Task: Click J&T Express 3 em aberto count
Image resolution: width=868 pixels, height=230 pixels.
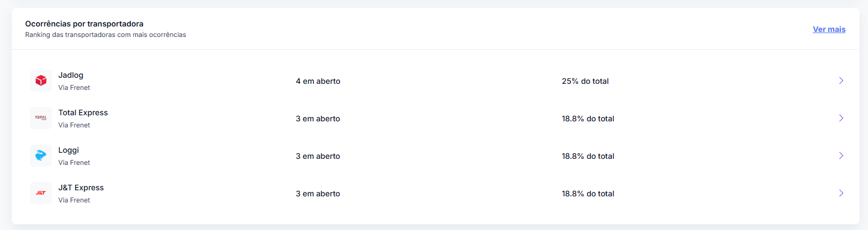Action: [318, 194]
